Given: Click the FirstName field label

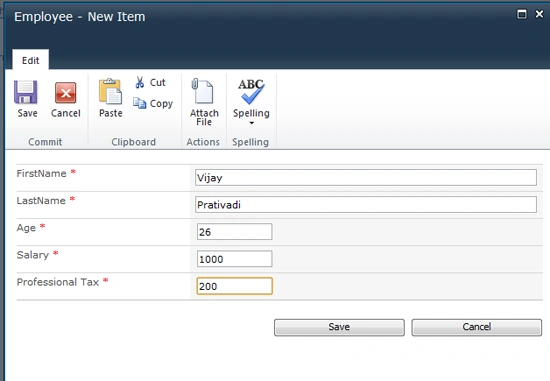Looking at the screenshot, I should click(x=41, y=173).
